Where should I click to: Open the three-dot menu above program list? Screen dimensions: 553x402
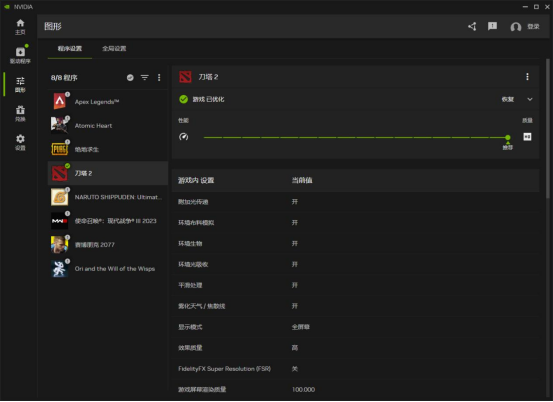pos(159,78)
